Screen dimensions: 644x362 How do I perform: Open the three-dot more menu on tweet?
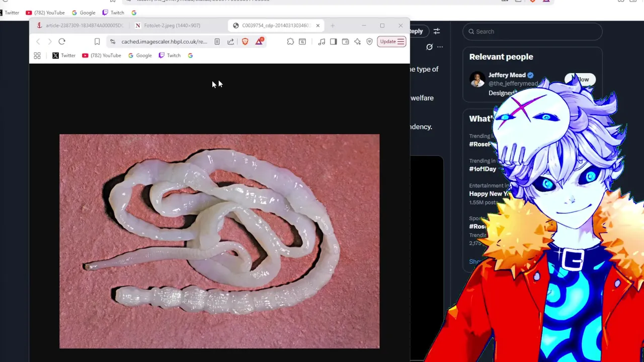(440, 47)
